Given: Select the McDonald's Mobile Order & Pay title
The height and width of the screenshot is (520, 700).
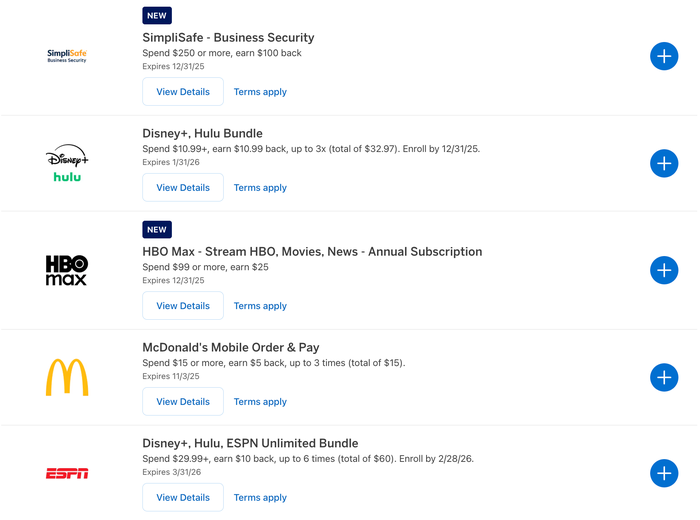Looking at the screenshot, I should (231, 348).
